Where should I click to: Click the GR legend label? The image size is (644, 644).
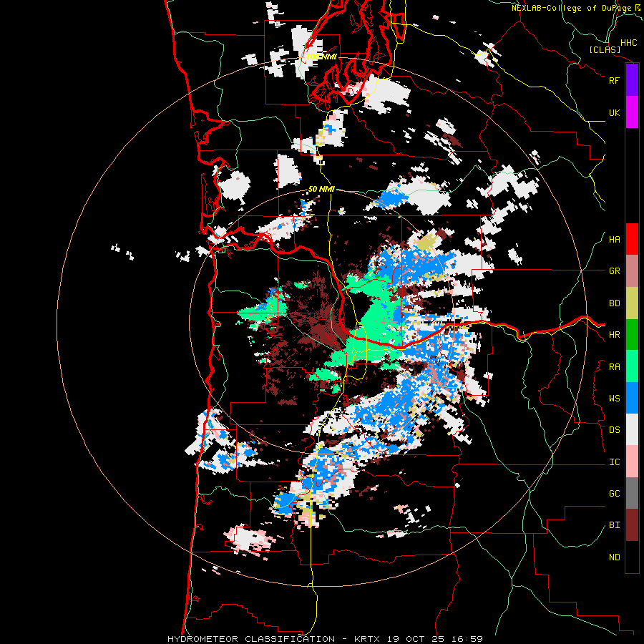tap(614, 271)
